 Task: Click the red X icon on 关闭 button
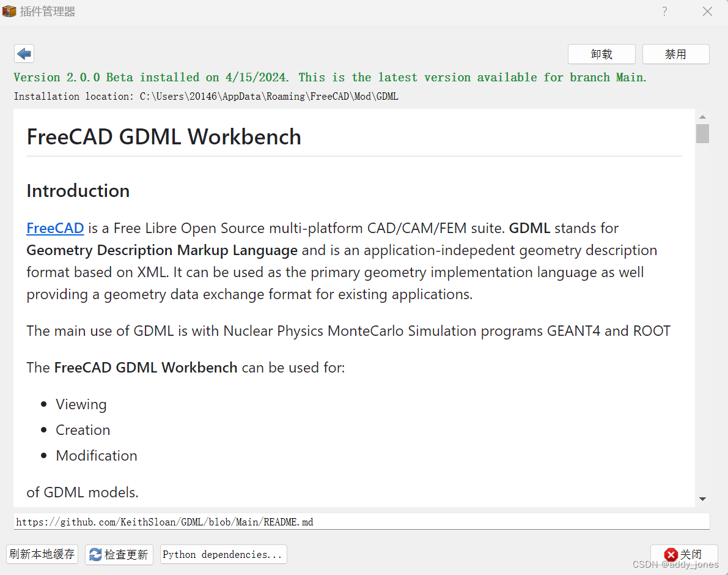point(671,554)
